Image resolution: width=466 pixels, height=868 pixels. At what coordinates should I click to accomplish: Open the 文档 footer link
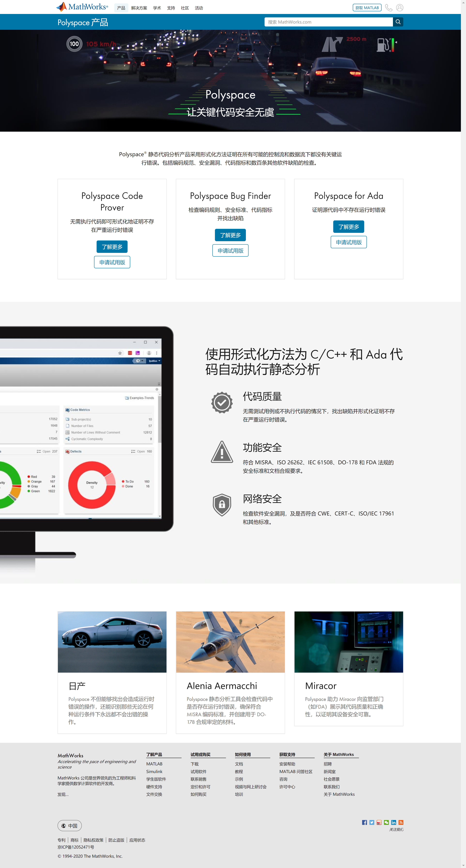coord(239,764)
